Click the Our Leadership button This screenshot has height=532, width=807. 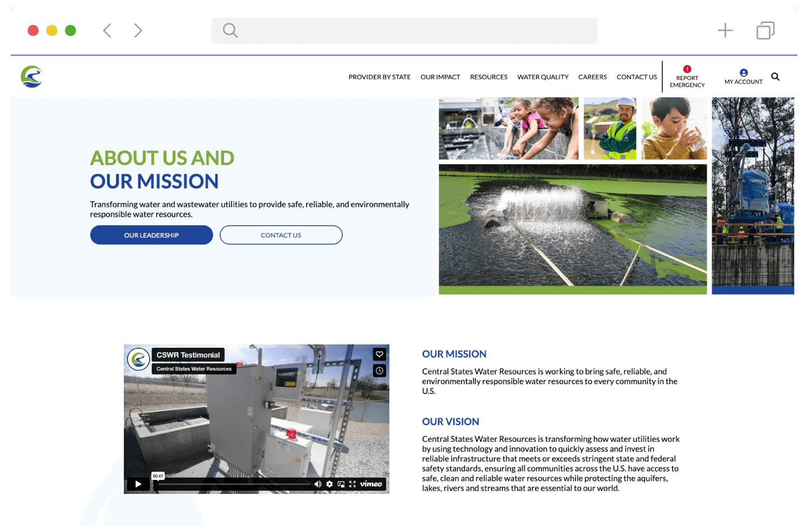pos(151,235)
